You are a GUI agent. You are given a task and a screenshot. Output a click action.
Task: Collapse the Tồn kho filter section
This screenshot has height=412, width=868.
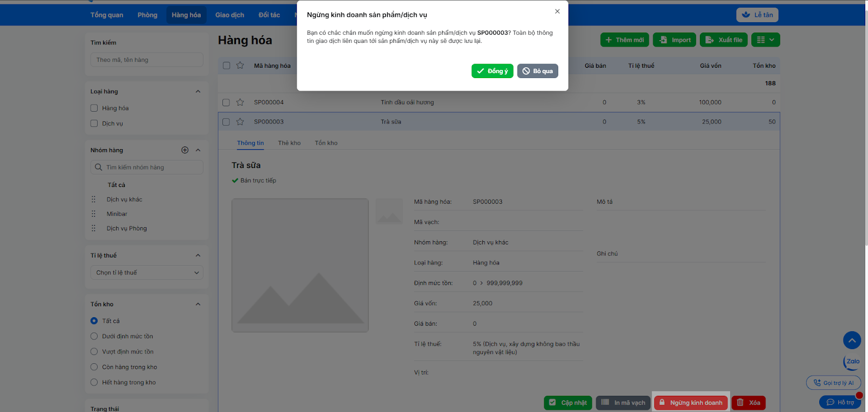(198, 304)
